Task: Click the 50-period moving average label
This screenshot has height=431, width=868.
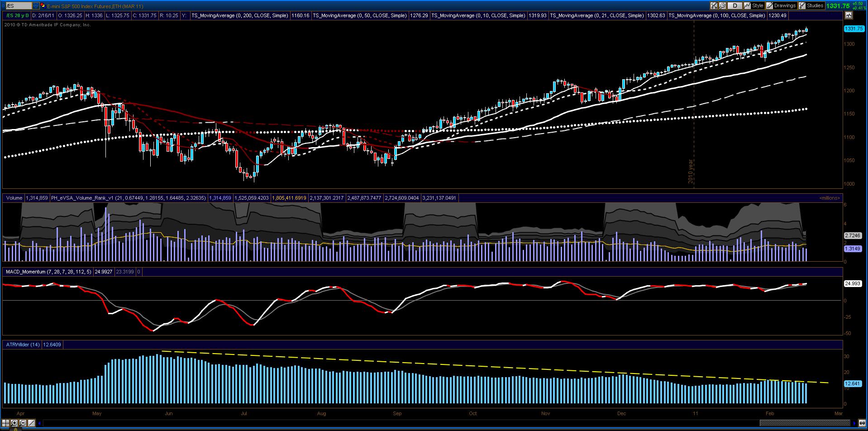Action: pyautogui.click(x=360, y=15)
